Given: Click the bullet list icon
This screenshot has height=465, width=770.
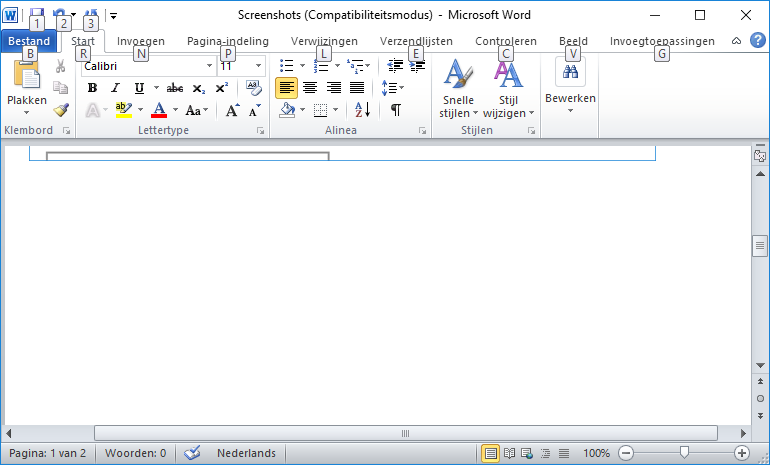Looking at the screenshot, I should [x=286, y=65].
